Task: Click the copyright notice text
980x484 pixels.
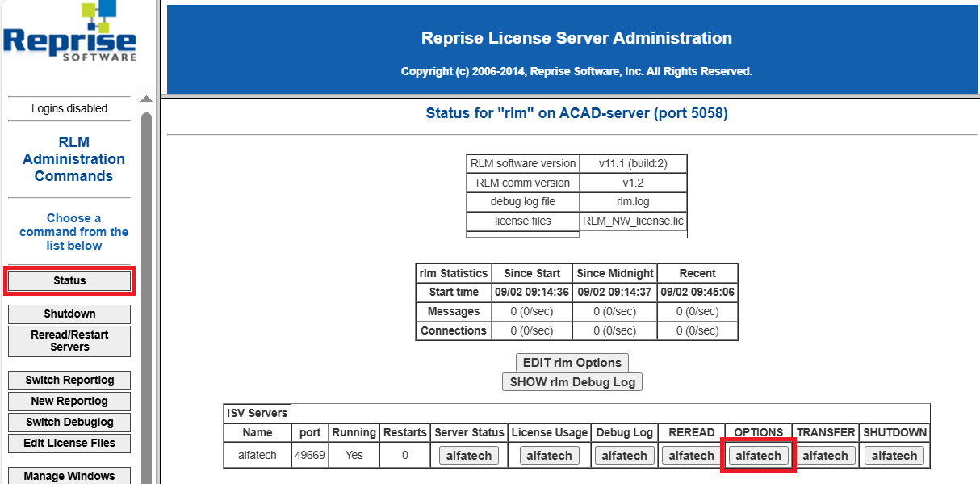Action: [x=576, y=71]
